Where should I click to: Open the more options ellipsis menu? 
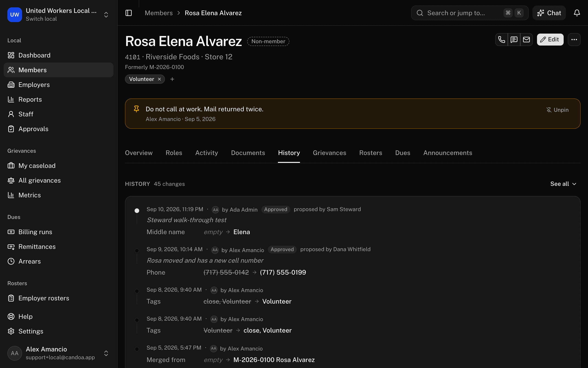pos(574,39)
